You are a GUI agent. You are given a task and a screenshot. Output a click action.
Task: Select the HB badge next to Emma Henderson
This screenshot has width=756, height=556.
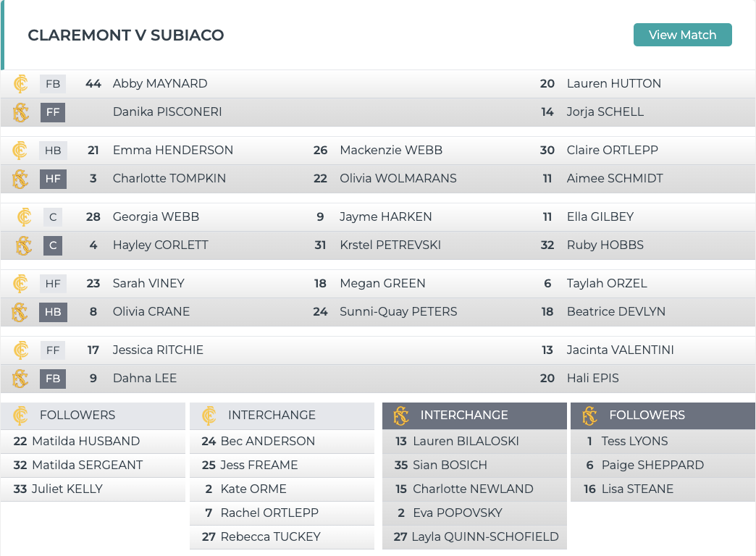click(53, 151)
